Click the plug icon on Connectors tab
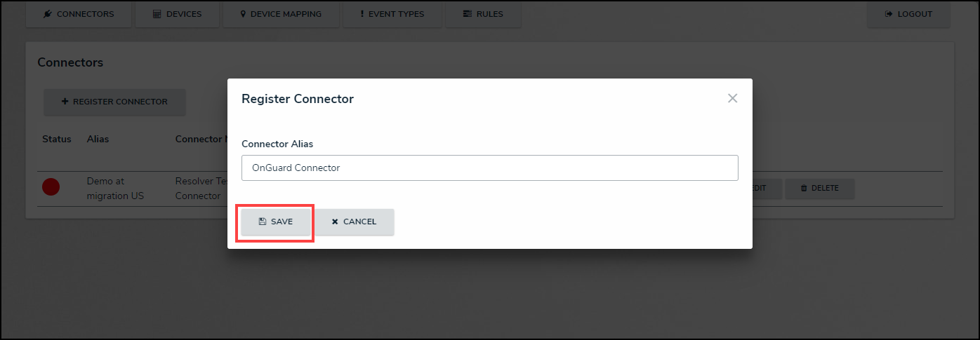Screen dimensions: 980x340 [x=47, y=14]
